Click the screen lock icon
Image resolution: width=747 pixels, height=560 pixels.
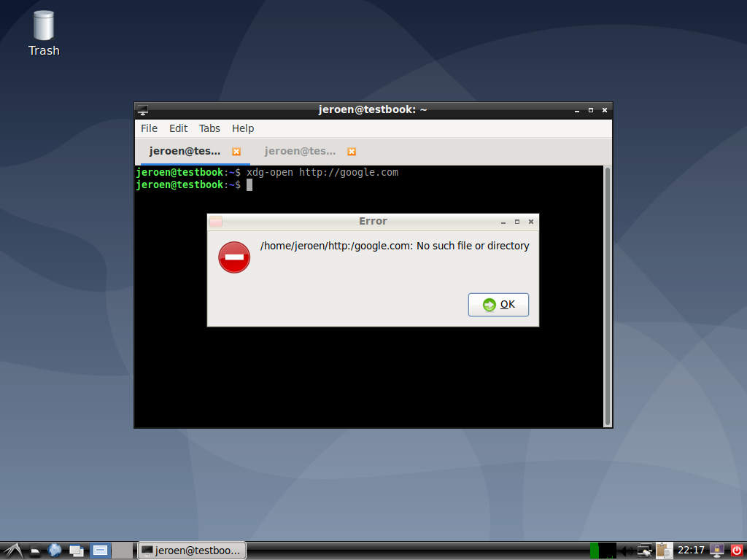pos(716,551)
